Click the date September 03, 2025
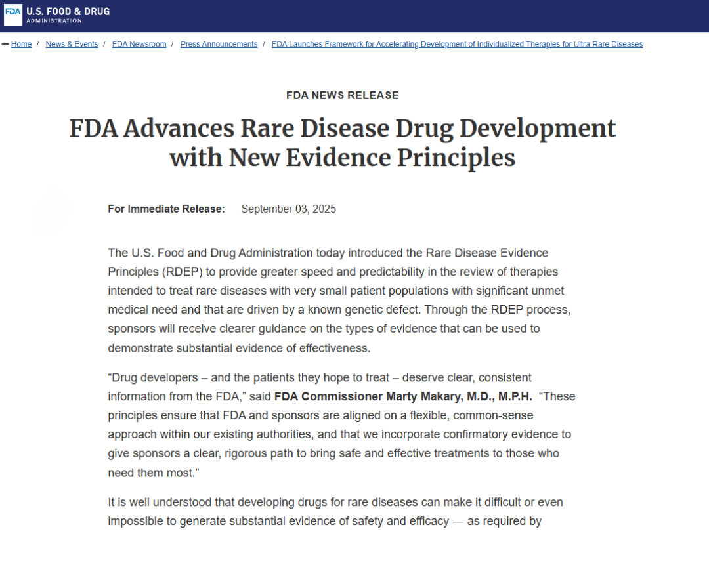Image resolution: width=709 pixels, height=588 pixels. (288, 209)
